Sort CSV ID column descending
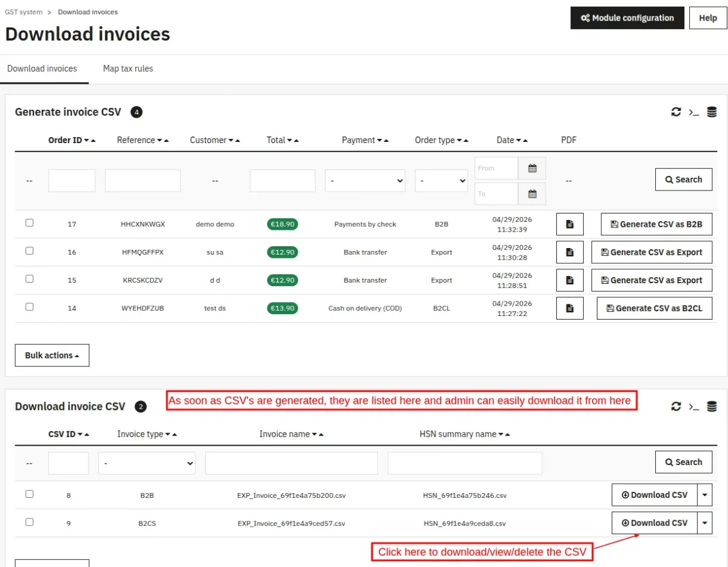The height and width of the screenshot is (567, 728). click(x=80, y=435)
